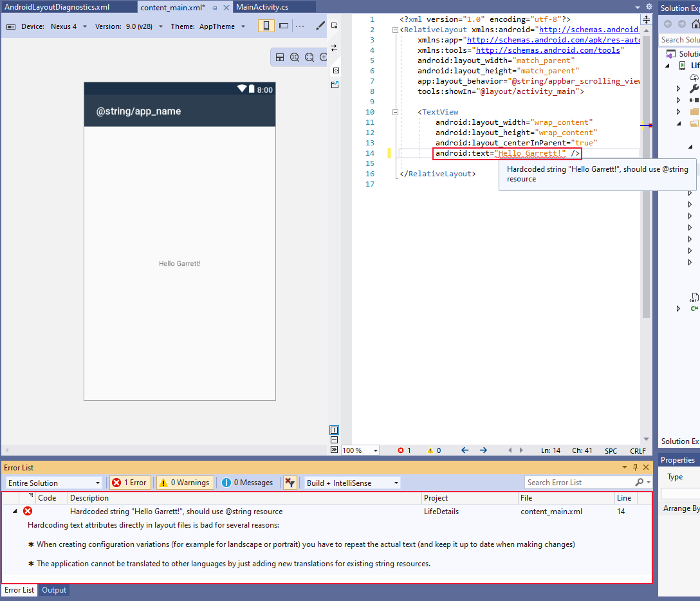Switch preview to landscape orientation
The width and height of the screenshot is (700, 601).
tap(284, 26)
